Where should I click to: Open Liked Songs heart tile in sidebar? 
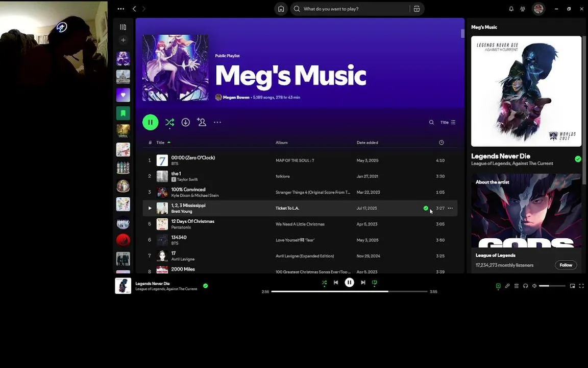point(123,95)
